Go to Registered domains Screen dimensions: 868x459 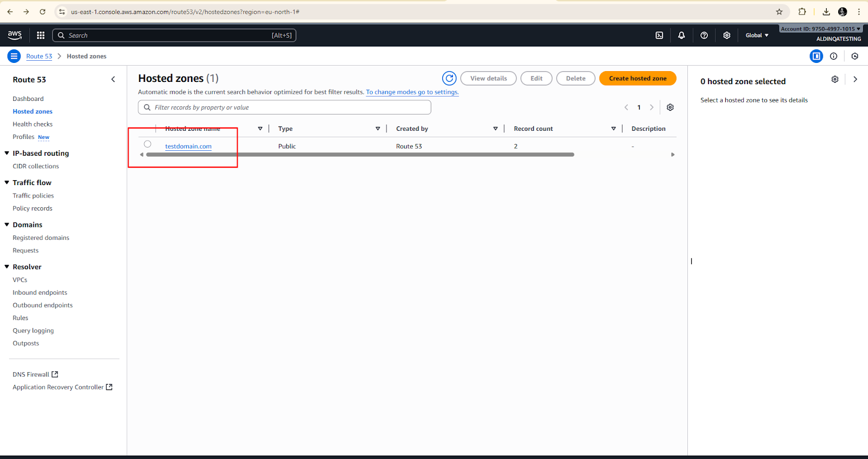pos(41,238)
